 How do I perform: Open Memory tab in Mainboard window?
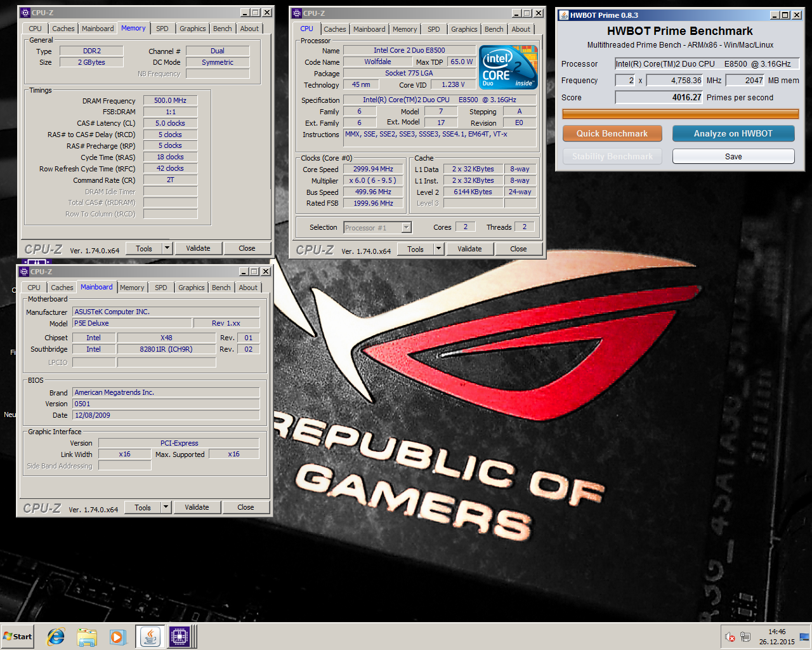[x=132, y=288]
